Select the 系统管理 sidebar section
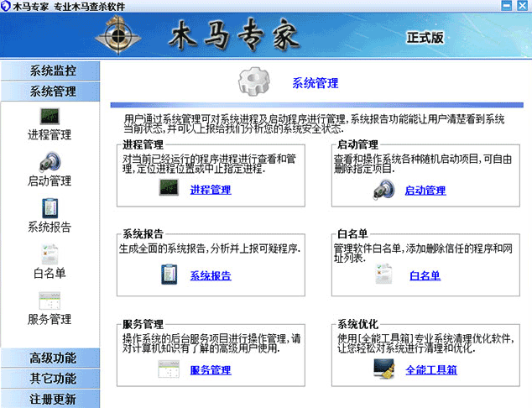 pos(50,92)
